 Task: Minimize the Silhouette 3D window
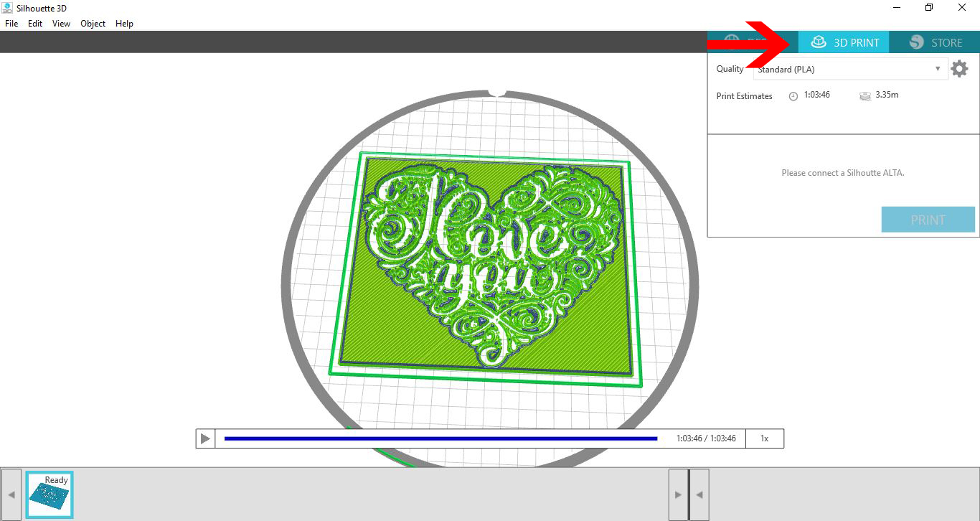pyautogui.click(x=897, y=8)
